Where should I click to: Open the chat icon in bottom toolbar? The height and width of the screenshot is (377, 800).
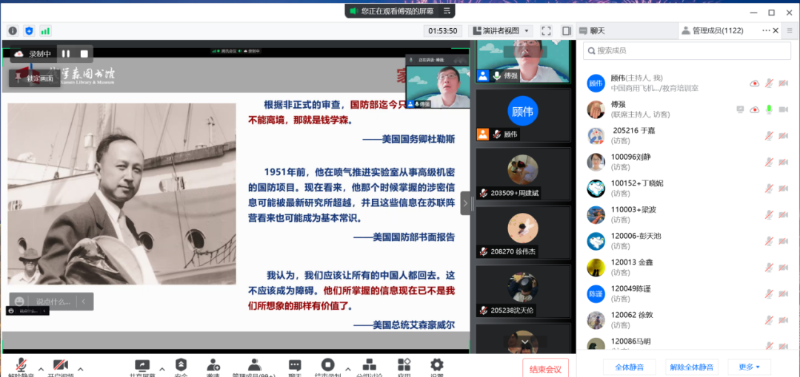(x=295, y=365)
